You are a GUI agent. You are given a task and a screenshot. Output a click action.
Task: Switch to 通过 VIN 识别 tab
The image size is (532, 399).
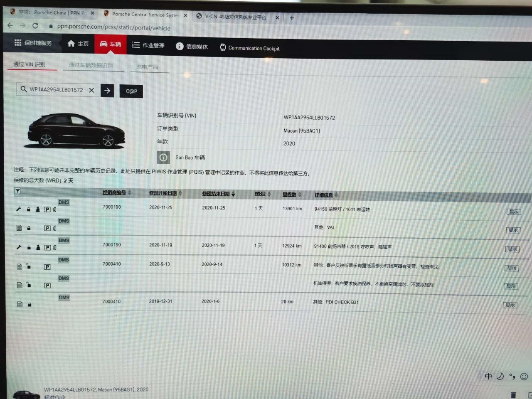(x=30, y=64)
